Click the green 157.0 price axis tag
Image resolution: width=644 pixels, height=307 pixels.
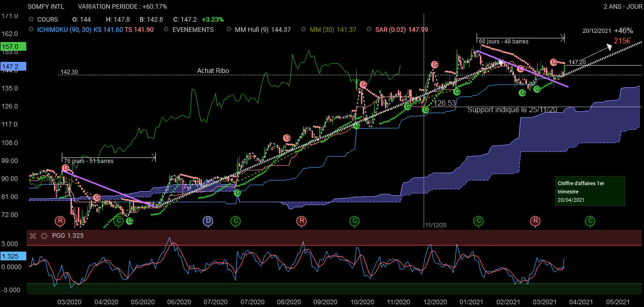pyautogui.click(x=13, y=47)
